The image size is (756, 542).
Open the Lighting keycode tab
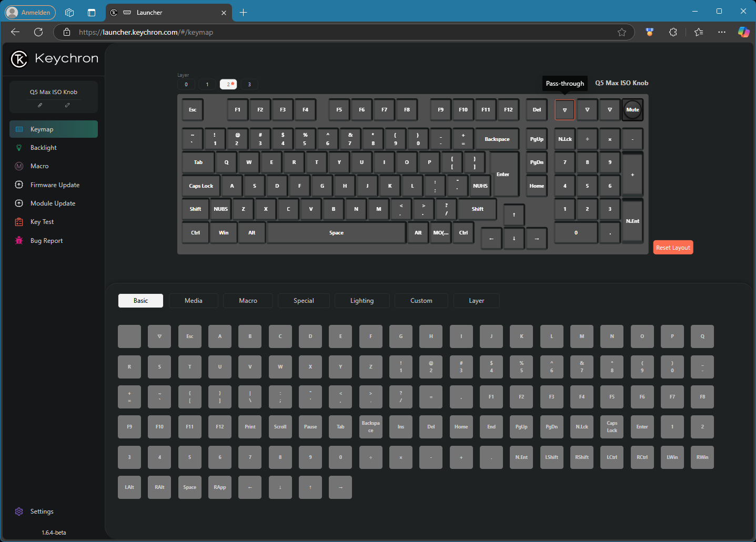coord(362,301)
